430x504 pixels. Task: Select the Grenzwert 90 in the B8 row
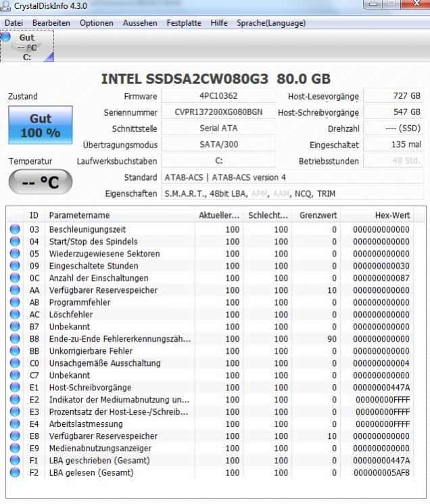pyautogui.click(x=332, y=339)
